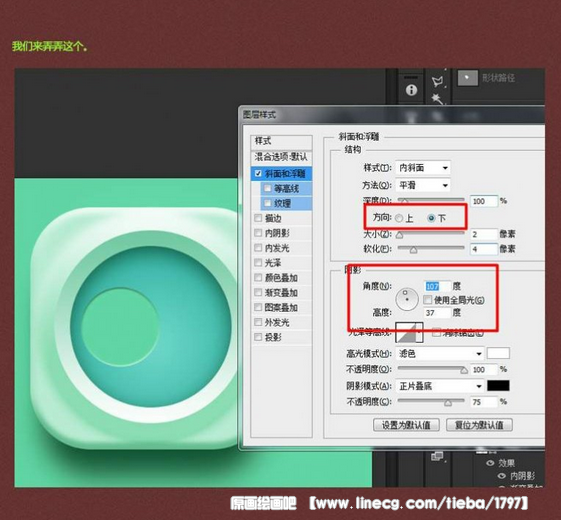The image size is (561, 520).
Task: Tick the 内发光 checkbox
Action: coord(258,248)
